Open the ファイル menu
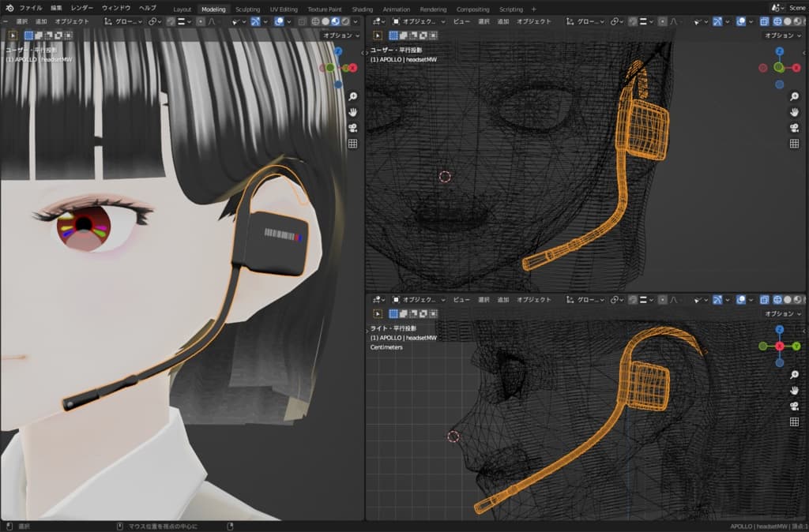809x532 pixels. click(x=31, y=8)
